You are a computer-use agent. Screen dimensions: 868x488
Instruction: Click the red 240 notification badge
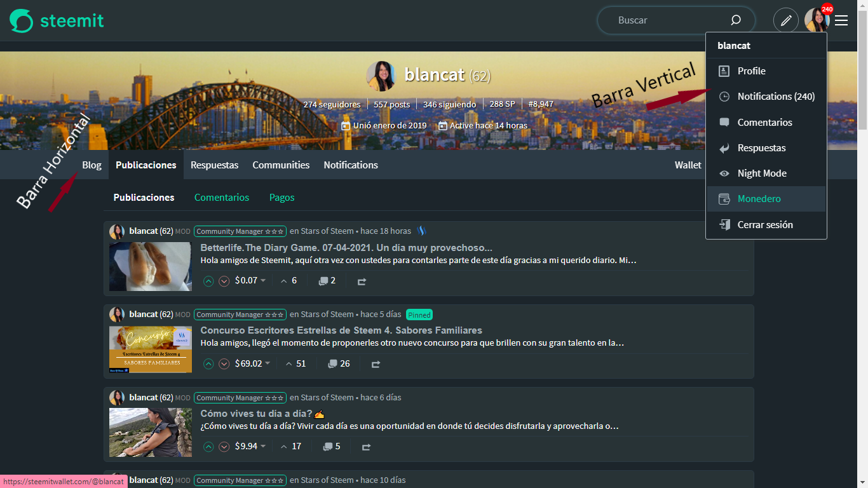(x=827, y=9)
